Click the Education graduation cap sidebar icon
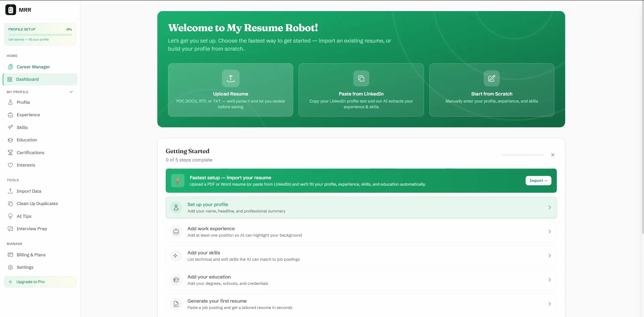This screenshot has width=644, height=317. [x=10, y=140]
